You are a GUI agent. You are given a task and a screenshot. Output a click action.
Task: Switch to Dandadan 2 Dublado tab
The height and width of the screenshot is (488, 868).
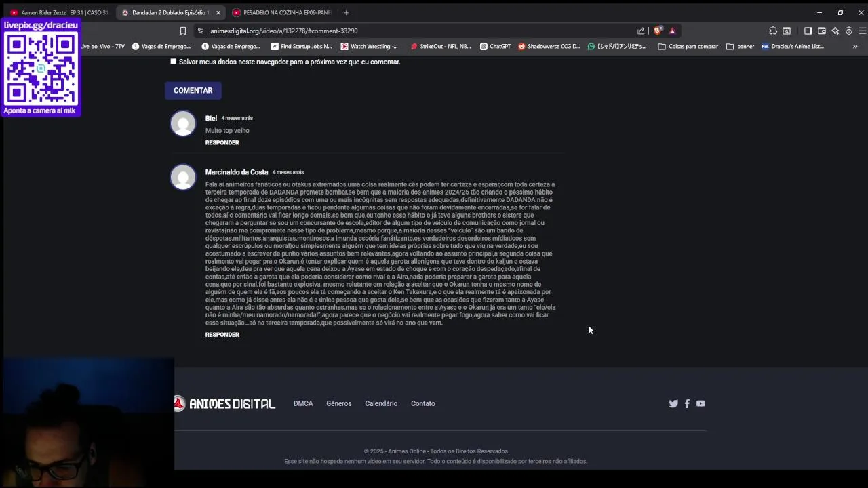(171, 12)
